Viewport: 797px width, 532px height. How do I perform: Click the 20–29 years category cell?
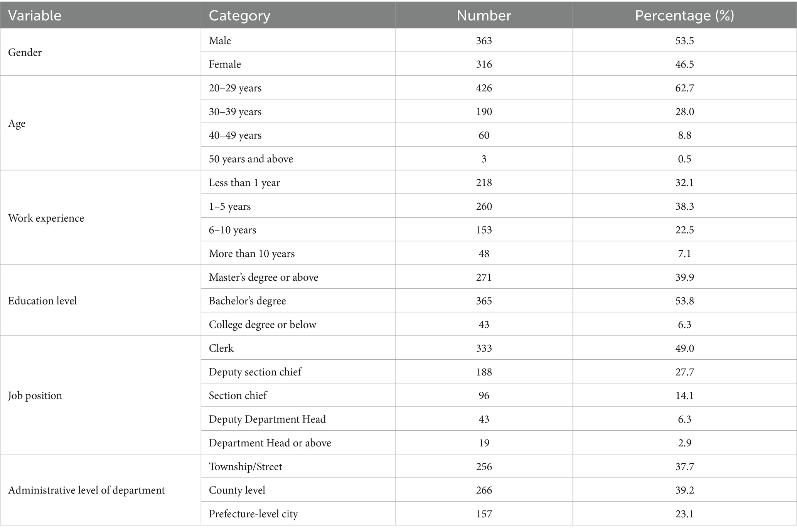point(235,88)
